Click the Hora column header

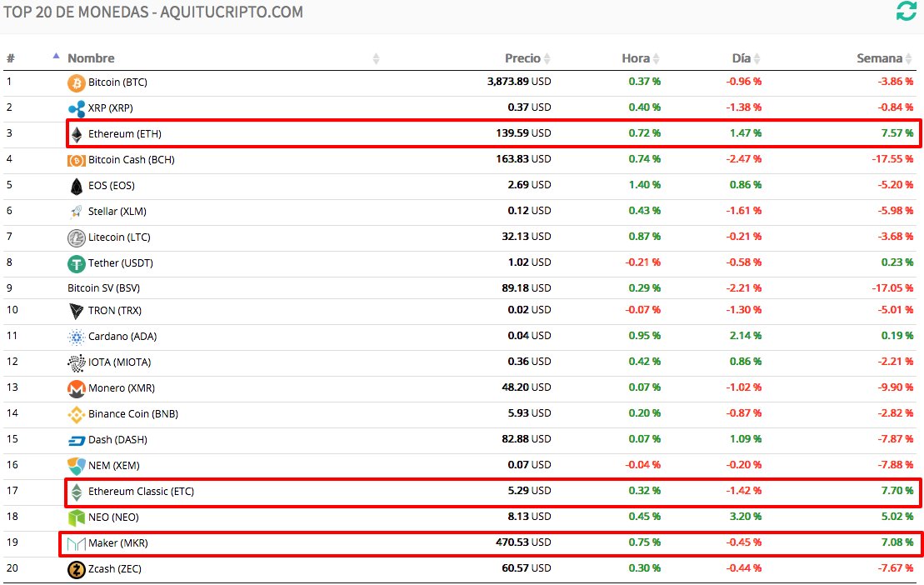pos(635,58)
